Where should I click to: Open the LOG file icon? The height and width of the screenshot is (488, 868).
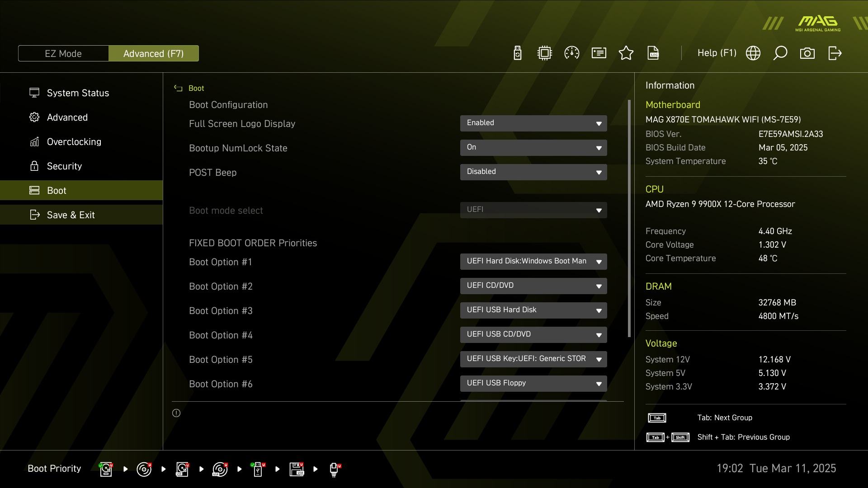click(x=653, y=53)
